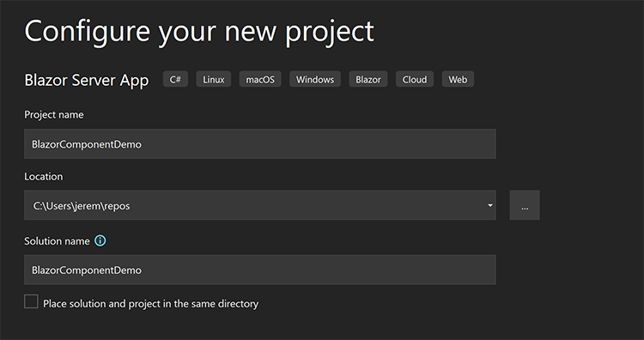Click the Solution name info icon
644x340 pixels.
pos(100,240)
